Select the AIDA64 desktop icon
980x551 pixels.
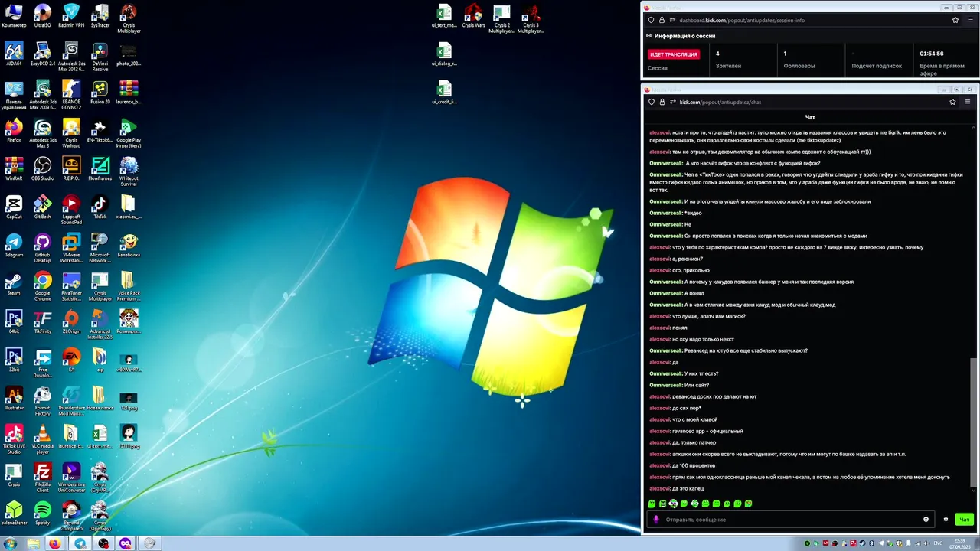(x=14, y=54)
